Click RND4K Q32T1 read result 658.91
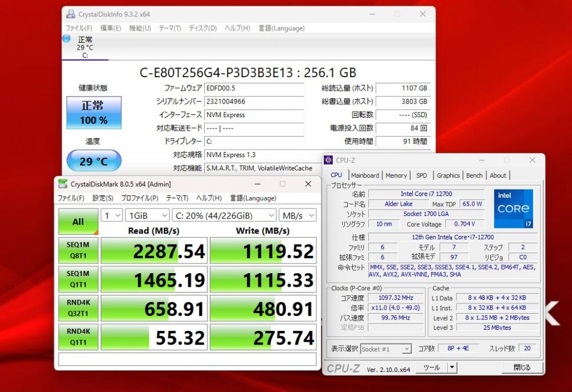572x392 pixels. point(154,308)
